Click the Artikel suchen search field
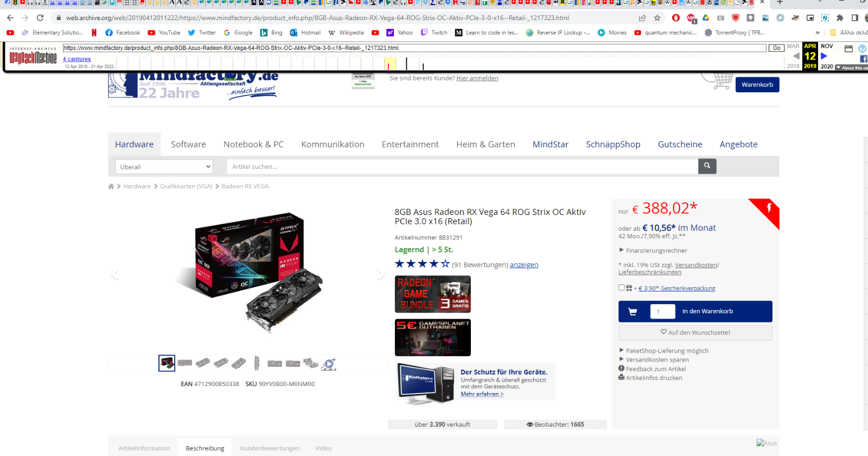The height and width of the screenshot is (456, 868). pyautogui.click(x=462, y=167)
